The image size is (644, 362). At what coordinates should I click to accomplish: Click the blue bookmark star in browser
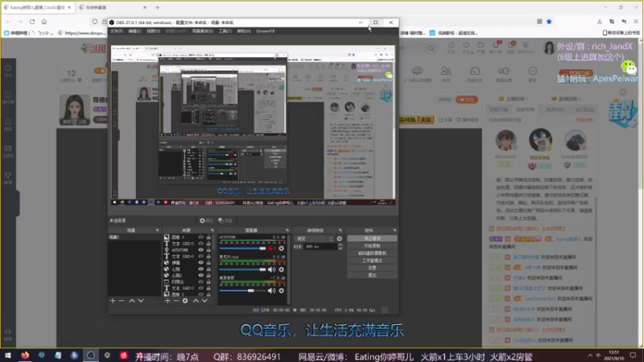[x=549, y=22]
